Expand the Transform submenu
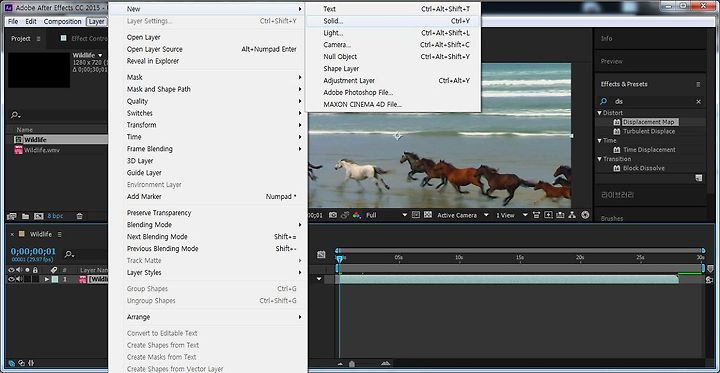 pyautogui.click(x=208, y=125)
